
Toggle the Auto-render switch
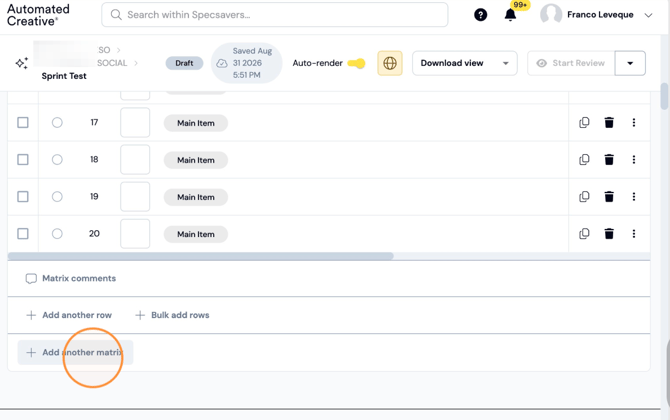(x=356, y=63)
